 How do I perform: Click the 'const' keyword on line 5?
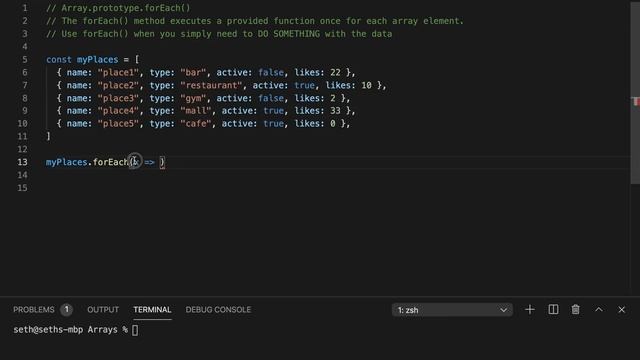click(59, 60)
